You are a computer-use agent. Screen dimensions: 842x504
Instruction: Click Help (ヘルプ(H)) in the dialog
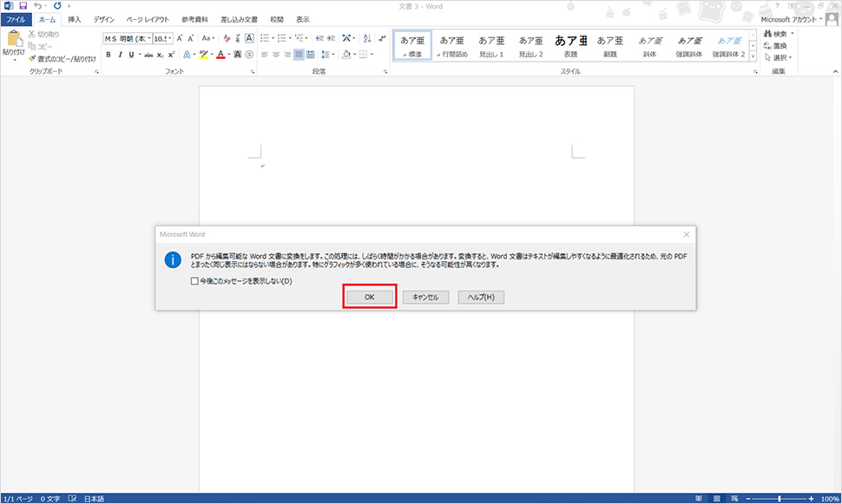[481, 298]
